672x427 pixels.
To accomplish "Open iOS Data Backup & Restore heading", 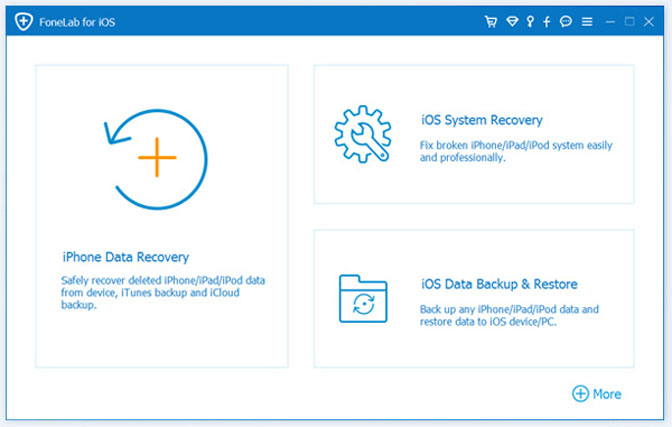I will (x=499, y=284).
